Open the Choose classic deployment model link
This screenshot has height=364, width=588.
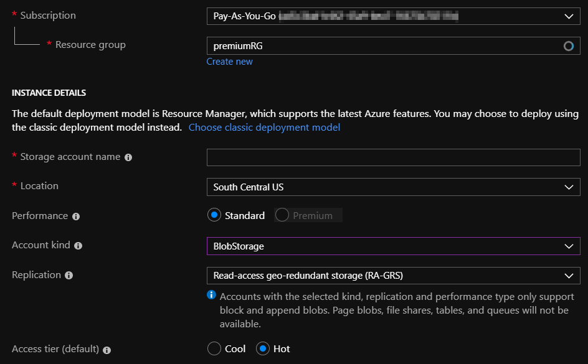(264, 128)
